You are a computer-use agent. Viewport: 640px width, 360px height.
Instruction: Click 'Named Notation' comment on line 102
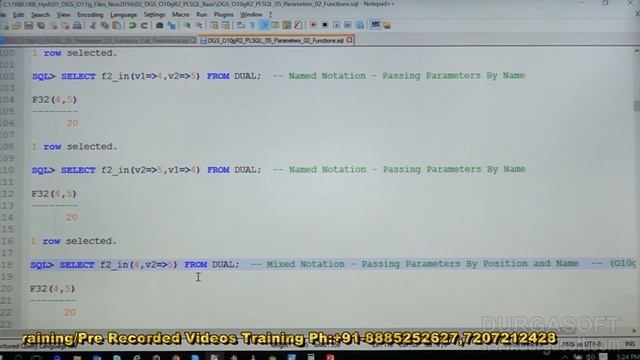327,76
